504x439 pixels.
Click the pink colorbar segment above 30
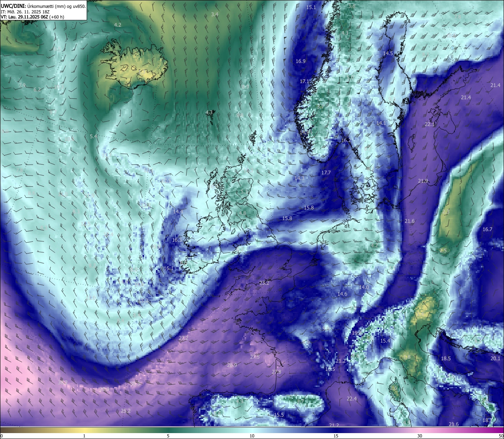click(420, 430)
